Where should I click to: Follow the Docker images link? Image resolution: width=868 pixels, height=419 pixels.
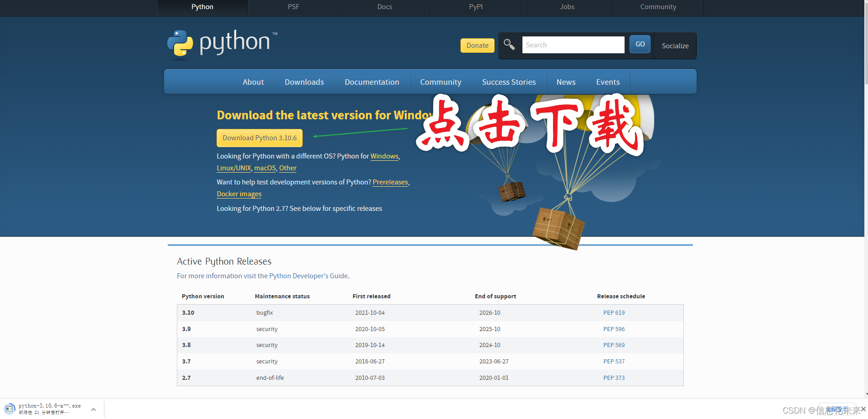click(239, 194)
